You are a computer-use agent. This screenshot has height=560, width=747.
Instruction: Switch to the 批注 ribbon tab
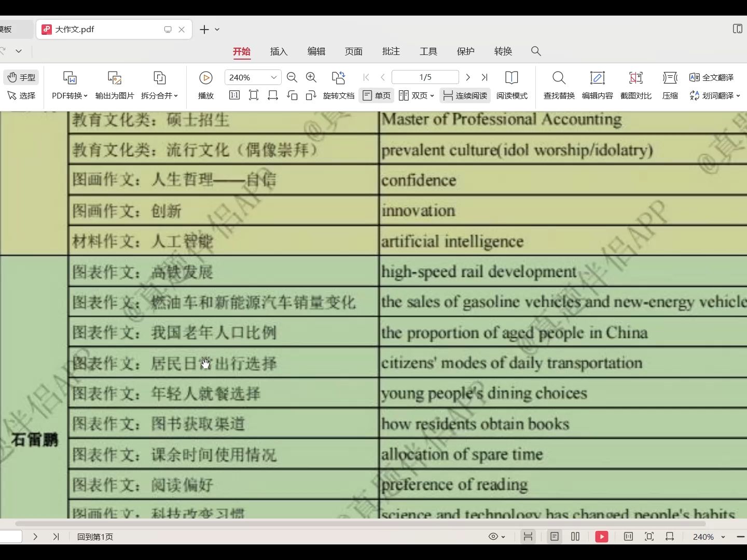(391, 51)
